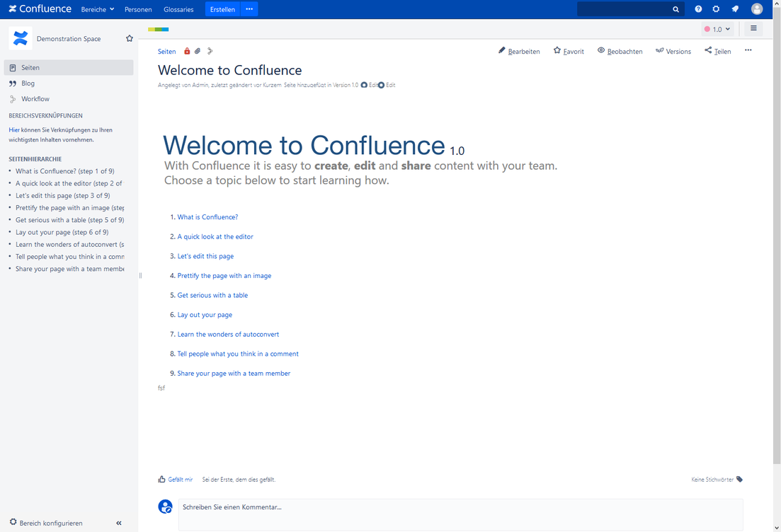Select 'A quick look at the editor (step 2' in hierarchy

point(69,183)
